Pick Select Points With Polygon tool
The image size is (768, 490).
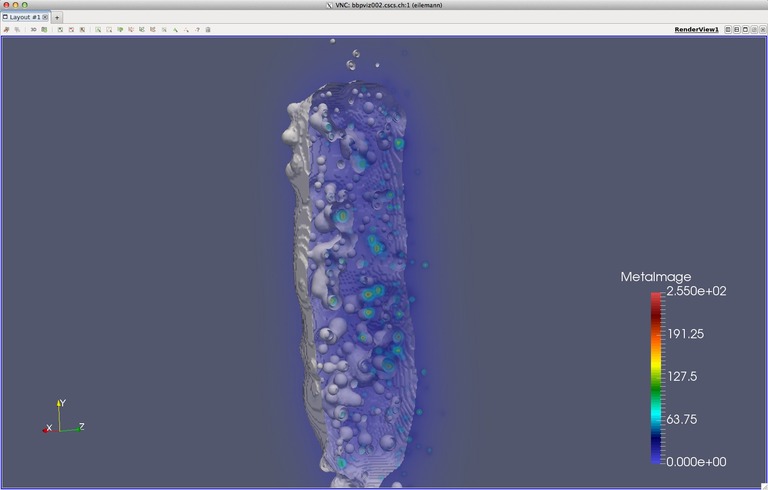point(153,29)
